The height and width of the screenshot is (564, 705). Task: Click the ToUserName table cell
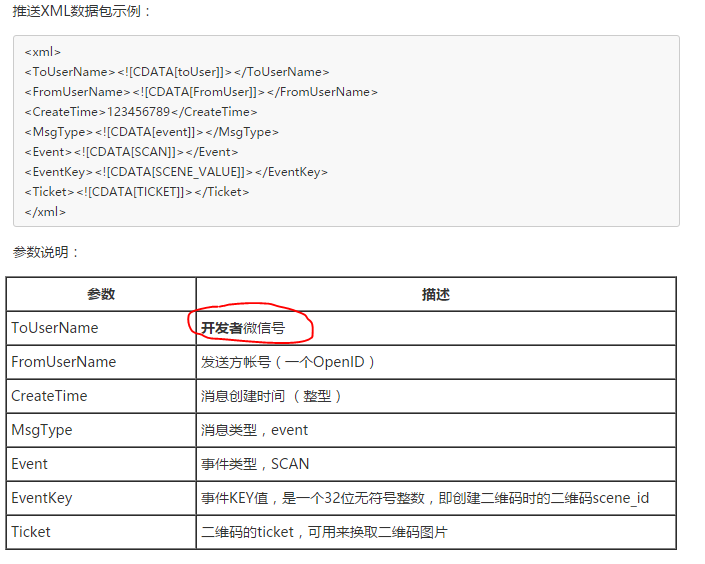pos(101,328)
